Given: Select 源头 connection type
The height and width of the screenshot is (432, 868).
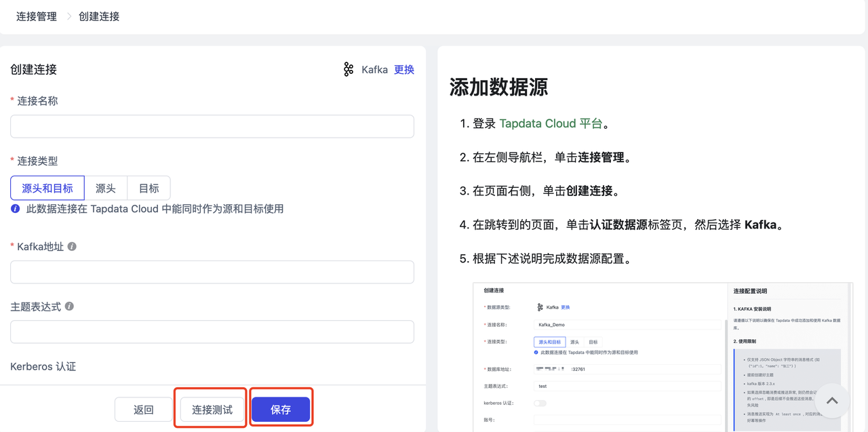Looking at the screenshot, I should [x=106, y=188].
